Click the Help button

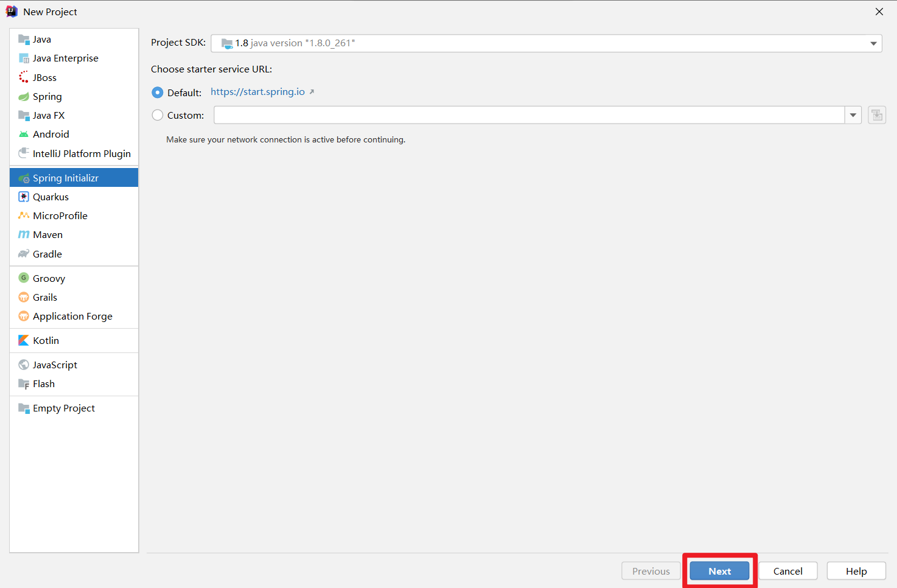pyautogui.click(x=856, y=571)
